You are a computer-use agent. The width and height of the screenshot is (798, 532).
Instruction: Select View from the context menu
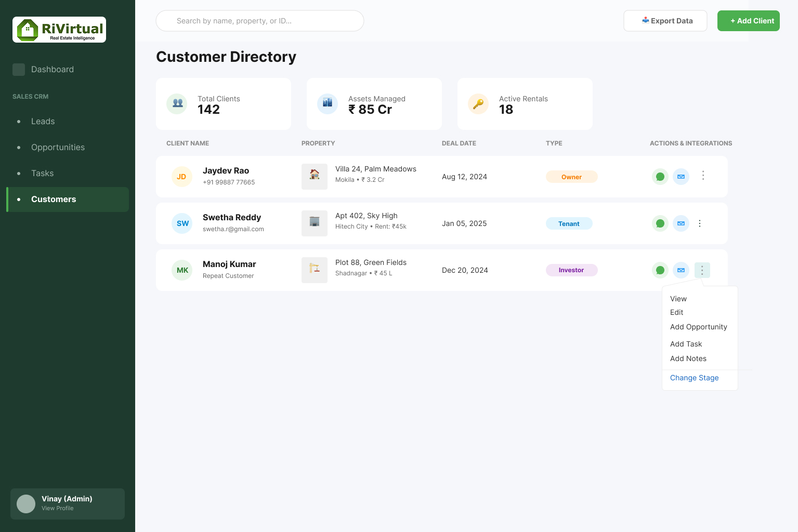point(678,299)
